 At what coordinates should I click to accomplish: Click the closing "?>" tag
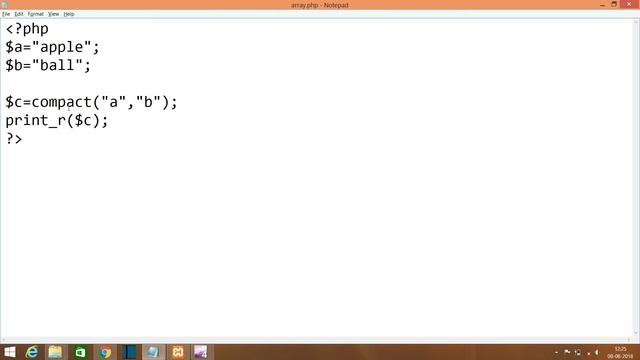pyautogui.click(x=14, y=139)
